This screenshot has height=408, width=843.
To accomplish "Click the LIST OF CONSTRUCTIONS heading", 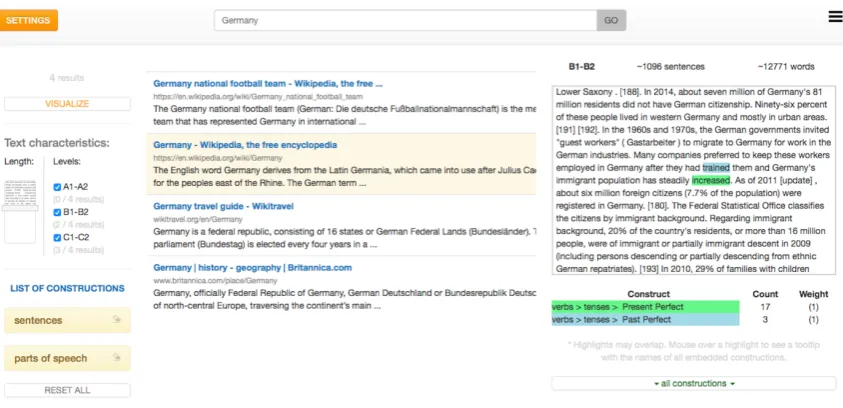I will click(67, 289).
